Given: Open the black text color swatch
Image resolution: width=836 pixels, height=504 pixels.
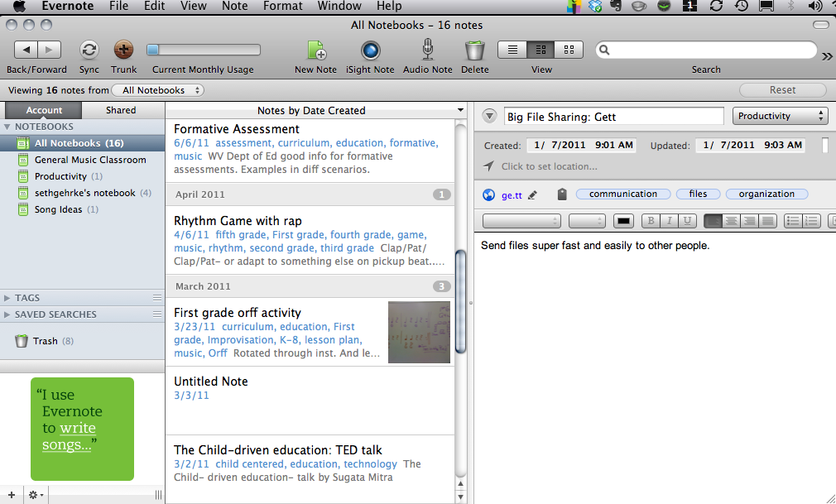Looking at the screenshot, I should pos(623,221).
